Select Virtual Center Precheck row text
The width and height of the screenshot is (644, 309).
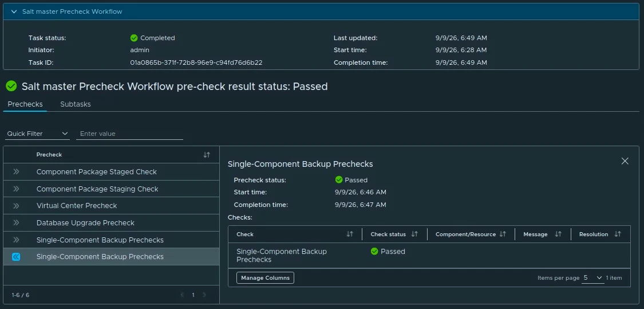[77, 206]
